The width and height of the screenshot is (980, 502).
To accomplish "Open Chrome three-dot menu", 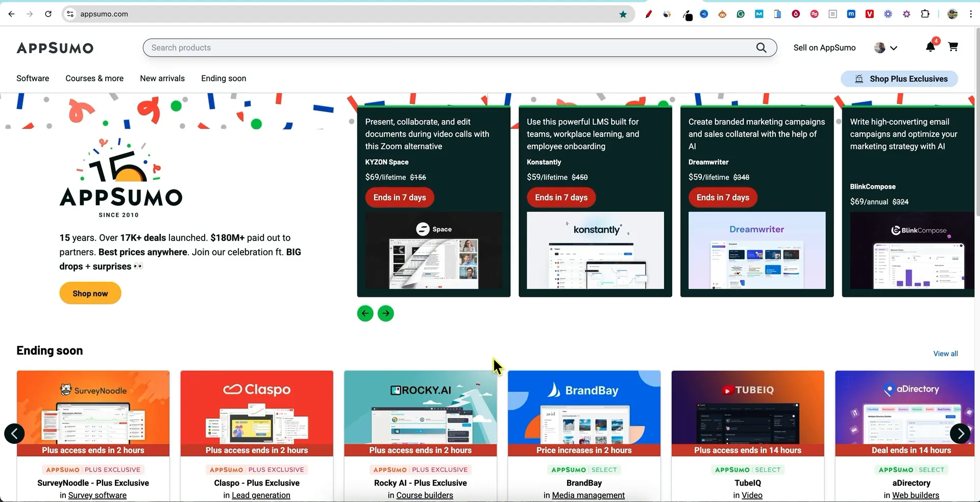I will coord(971,14).
